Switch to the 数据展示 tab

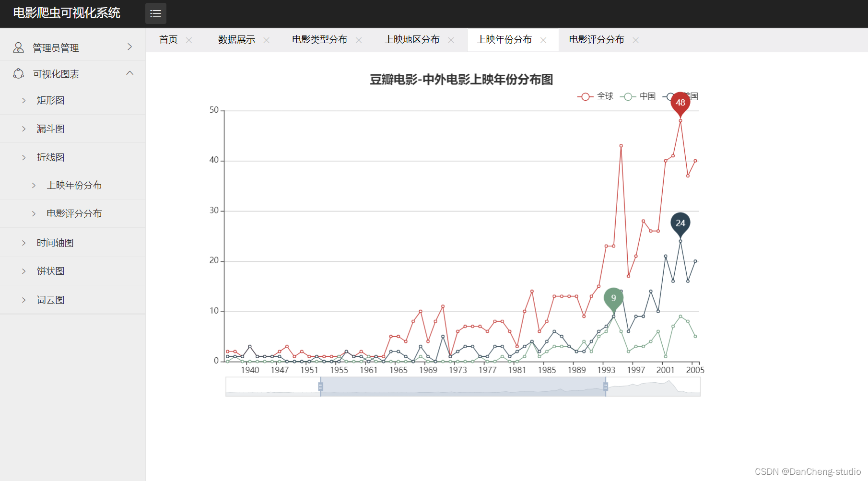click(x=236, y=40)
